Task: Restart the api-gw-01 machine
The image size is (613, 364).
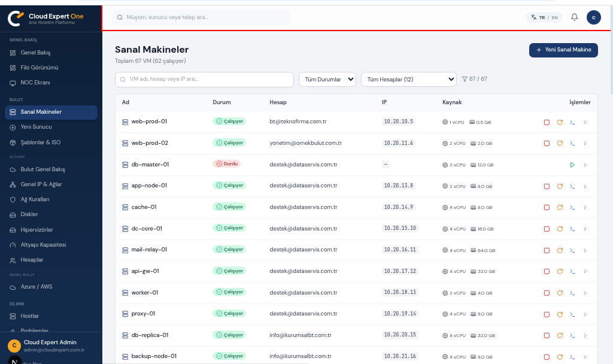Action: pyautogui.click(x=560, y=271)
